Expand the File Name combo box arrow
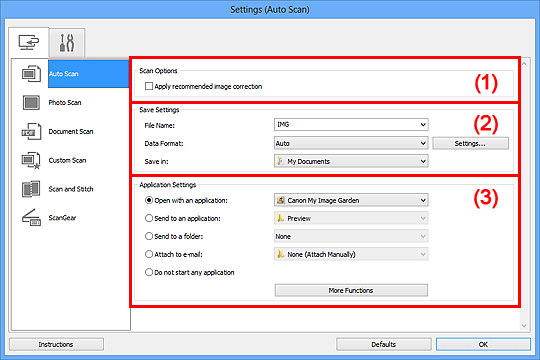This screenshot has height=360, width=540. [423, 125]
